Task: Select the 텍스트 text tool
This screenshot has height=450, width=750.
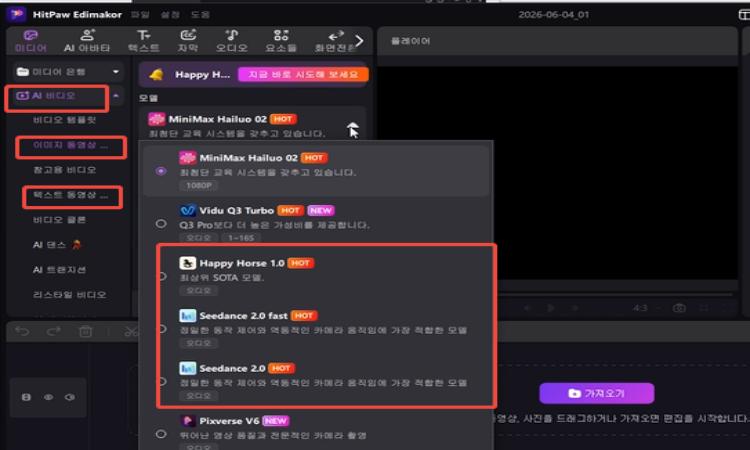Action: [x=143, y=41]
